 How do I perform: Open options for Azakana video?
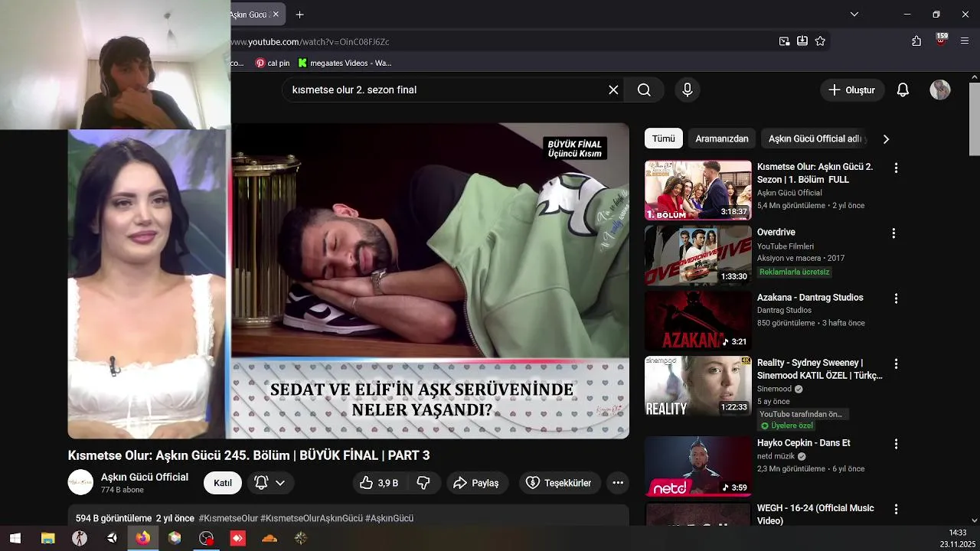[896, 298]
